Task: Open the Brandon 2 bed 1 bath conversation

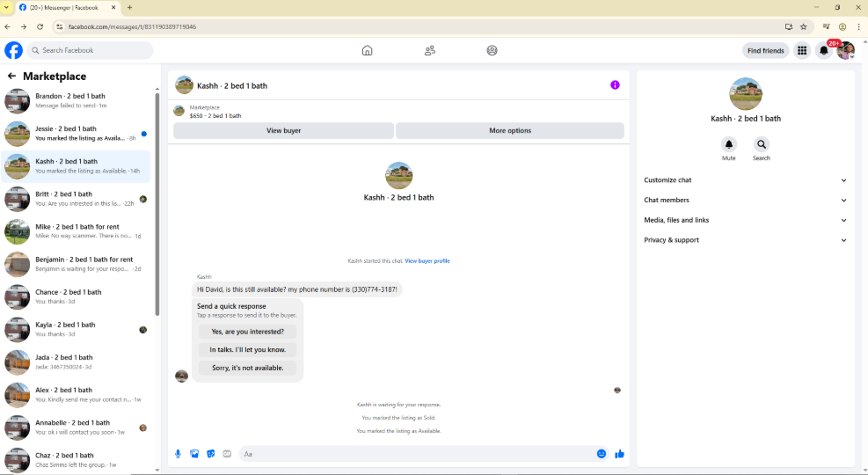Action: pos(76,101)
